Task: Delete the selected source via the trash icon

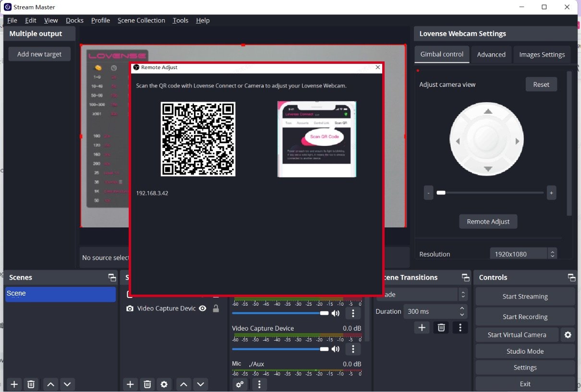Action: point(147,384)
